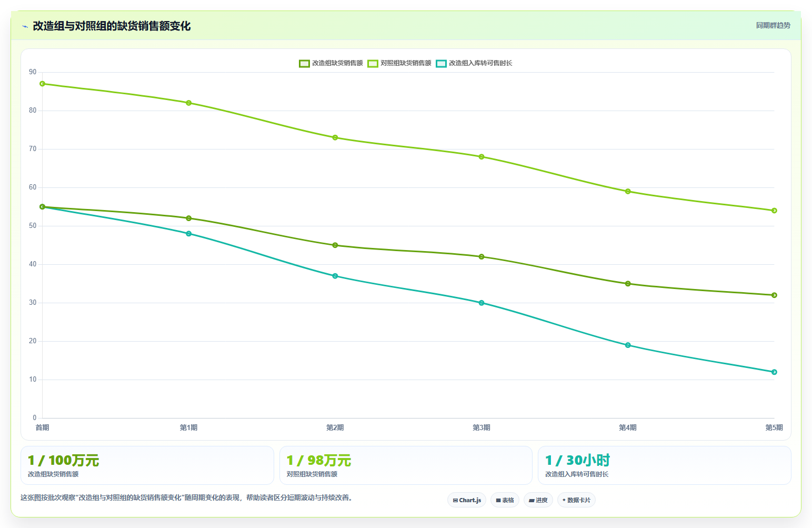Select the 入库转可售时长 point at 第3期

pos(482,303)
